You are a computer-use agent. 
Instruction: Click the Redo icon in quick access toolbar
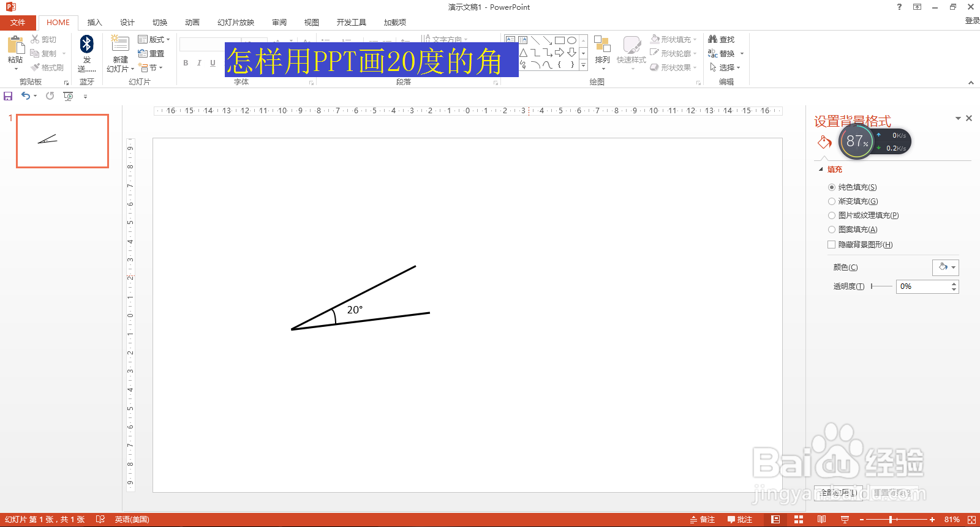coord(50,95)
